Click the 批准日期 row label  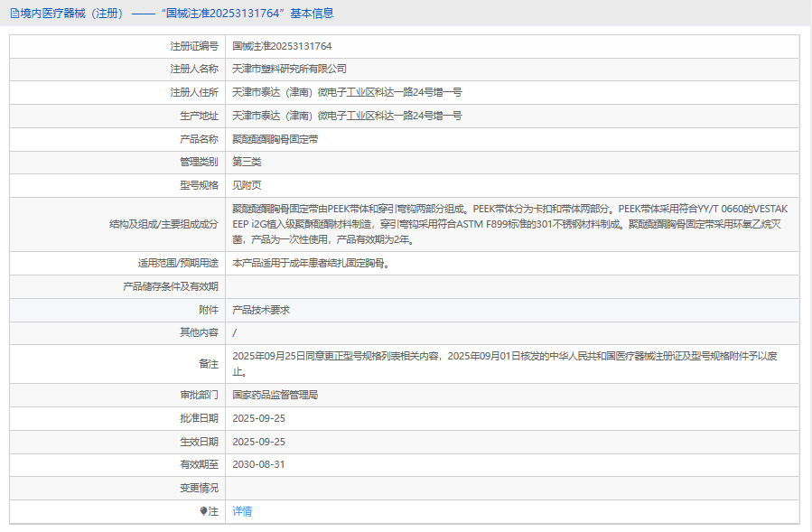tap(199, 418)
